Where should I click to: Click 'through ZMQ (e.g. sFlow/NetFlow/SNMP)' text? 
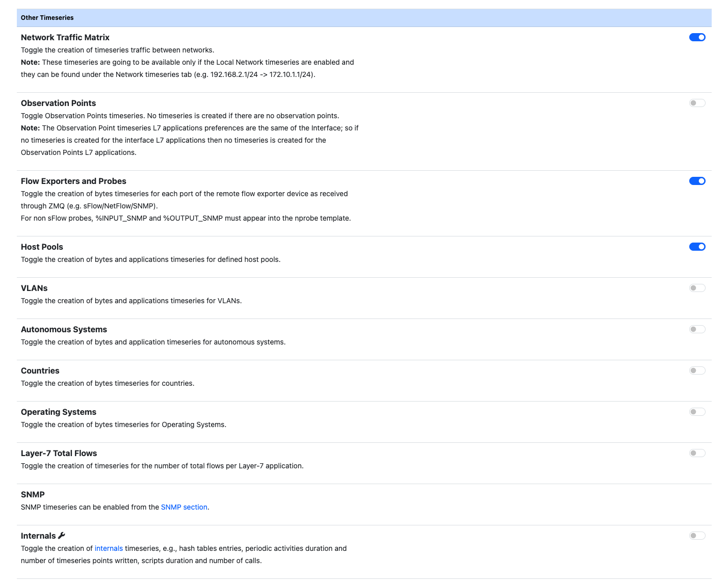[89, 206]
